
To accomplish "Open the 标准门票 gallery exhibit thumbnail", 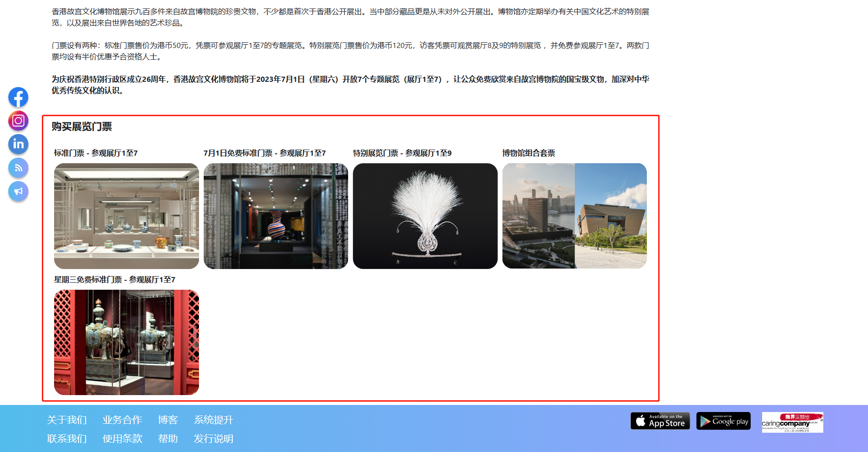I will 126,216.
